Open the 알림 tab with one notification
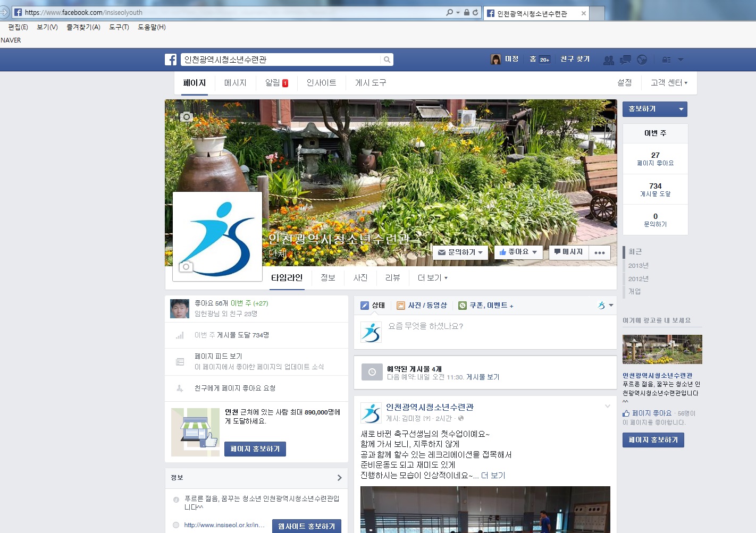 tap(276, 83)
